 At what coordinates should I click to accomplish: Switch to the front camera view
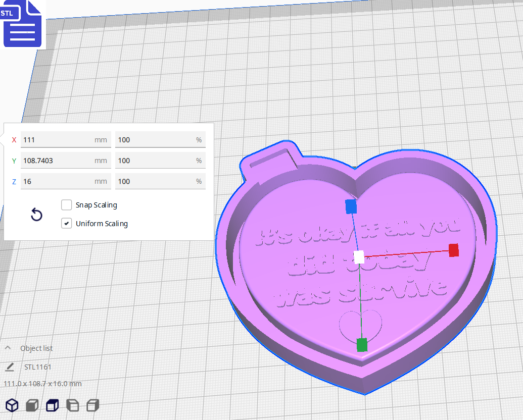[32, 405]
